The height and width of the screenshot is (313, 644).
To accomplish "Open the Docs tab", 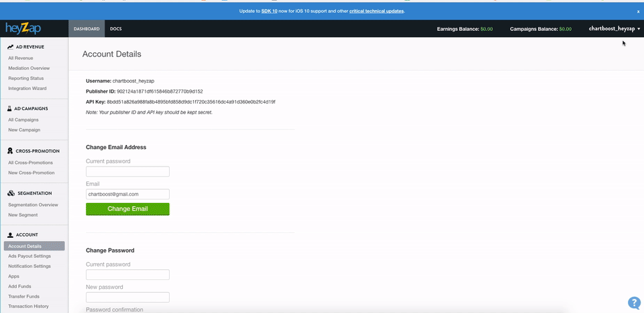I will pyautogui.click(x=116, y=29).
